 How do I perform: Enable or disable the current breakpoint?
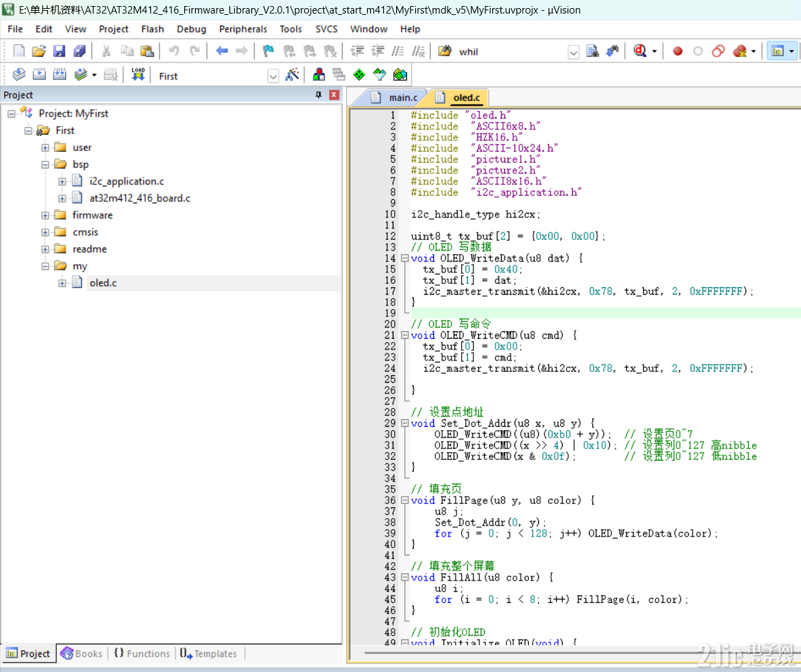(698, 51)
